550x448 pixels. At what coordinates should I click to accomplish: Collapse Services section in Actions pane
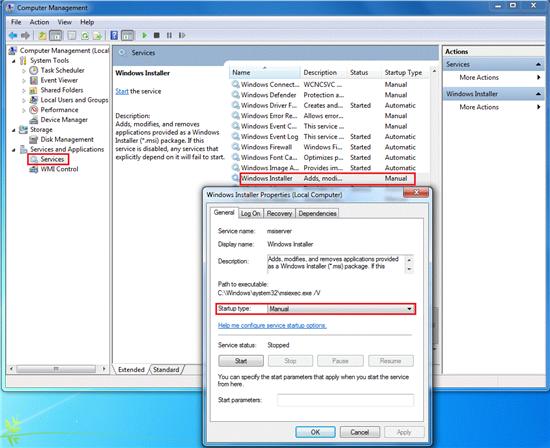(x=538, y=65)
